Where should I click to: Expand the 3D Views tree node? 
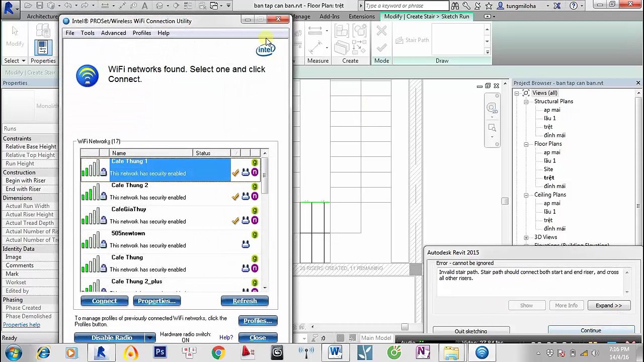coord(526,237)
